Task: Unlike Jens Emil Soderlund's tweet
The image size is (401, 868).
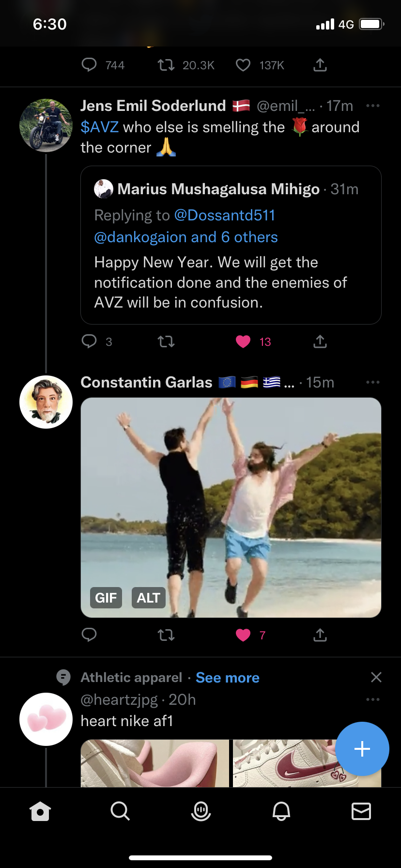Action: coord(243,342)
